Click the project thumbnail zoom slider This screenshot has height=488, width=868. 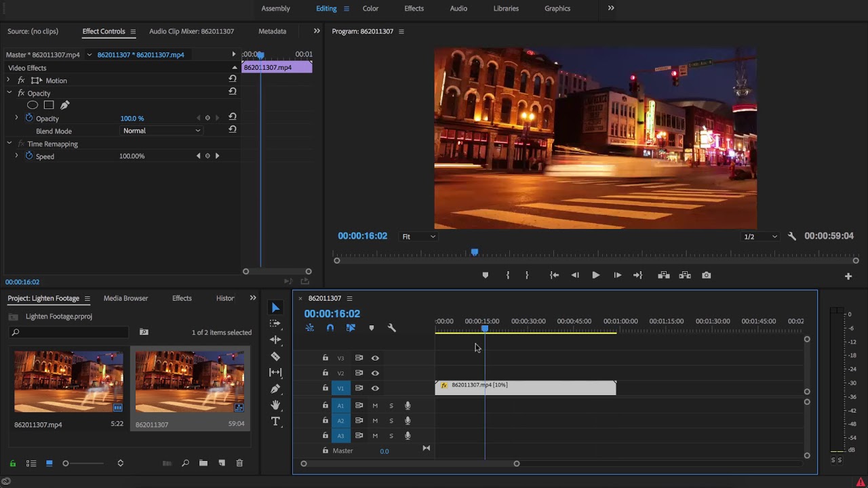[66, 464]
